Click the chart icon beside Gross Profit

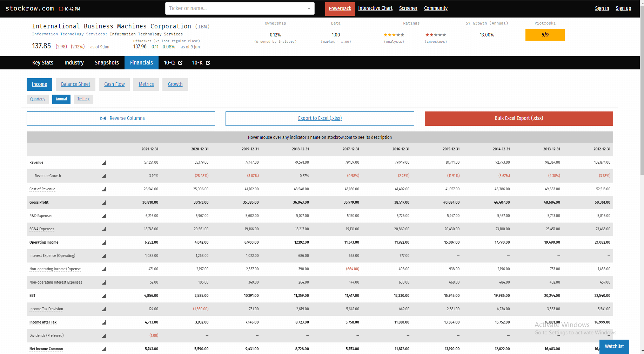point(104,203)
